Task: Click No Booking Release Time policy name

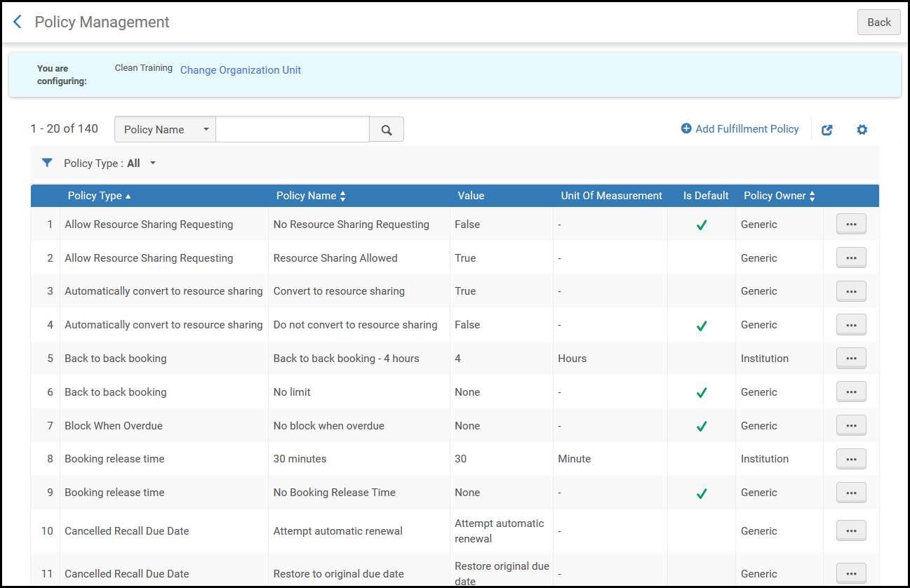Action: [x=334, y=493]
